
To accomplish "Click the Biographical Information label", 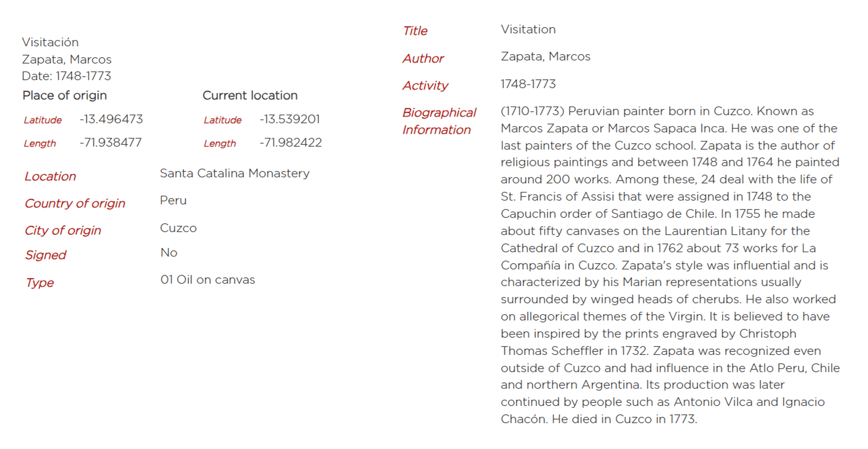I will coord(438,121).
